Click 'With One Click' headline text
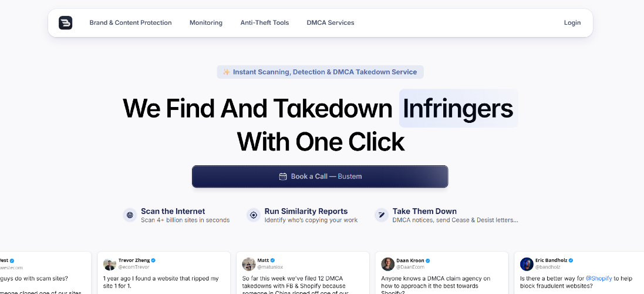644x294 pixels. pos(321,142)
